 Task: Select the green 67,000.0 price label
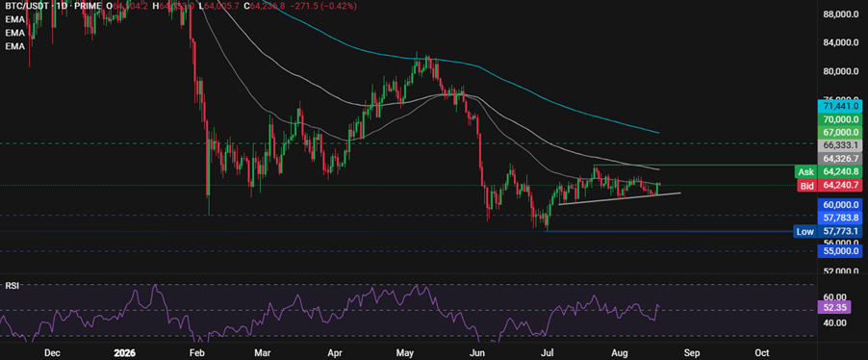tap(840, 133)
